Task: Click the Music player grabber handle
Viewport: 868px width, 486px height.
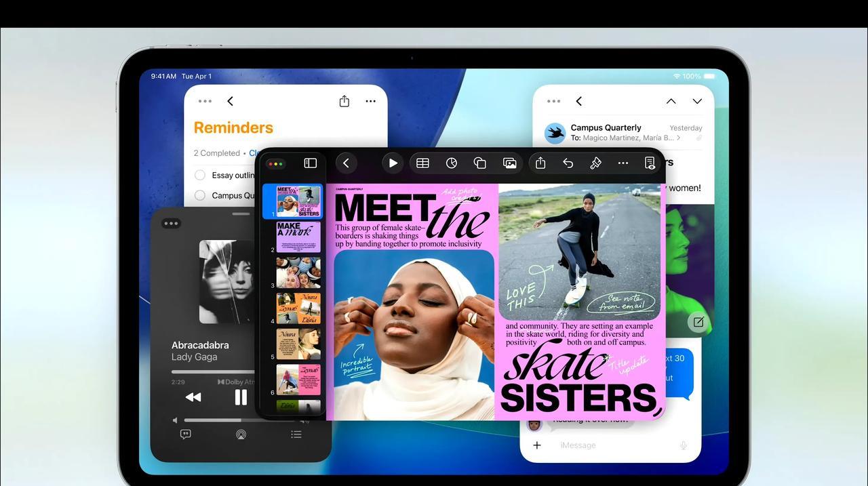Action: point(241,214)
